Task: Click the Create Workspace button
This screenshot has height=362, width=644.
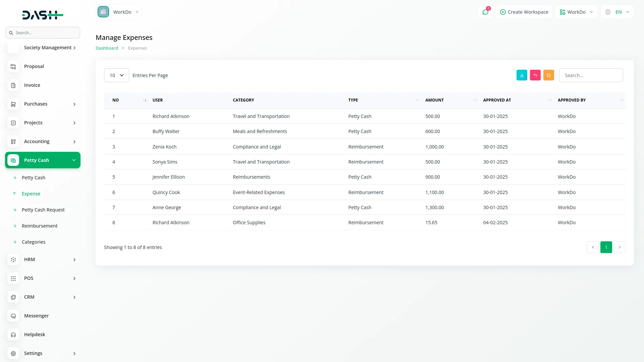Action: coord(524,12)
